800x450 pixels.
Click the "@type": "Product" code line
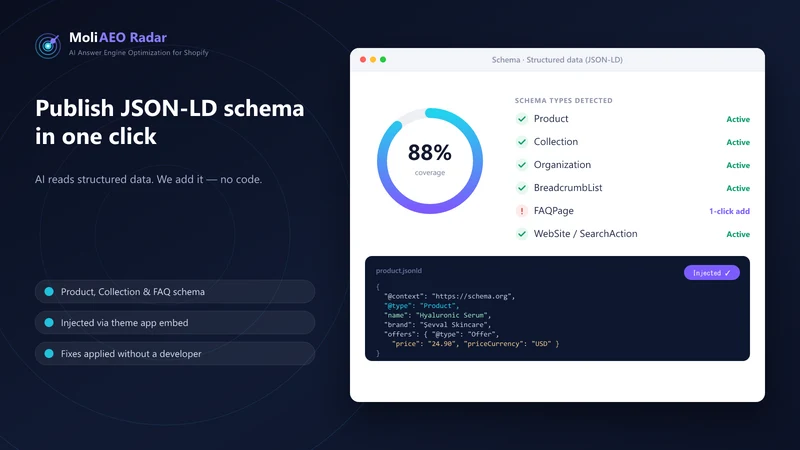(421, 306)
